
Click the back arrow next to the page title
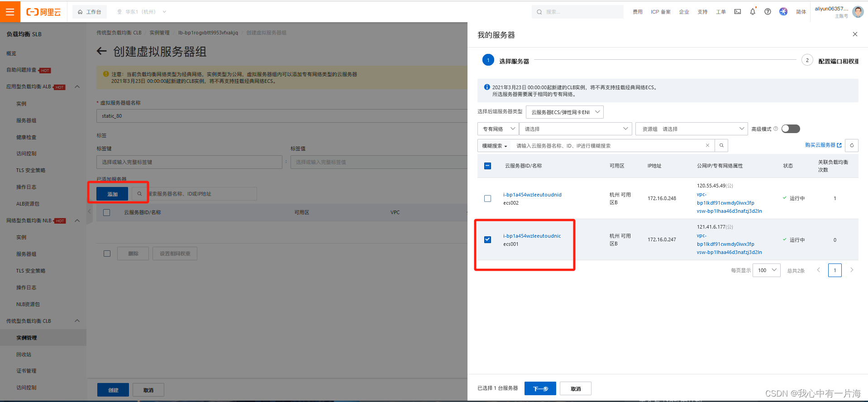click(x=102, y=51)
